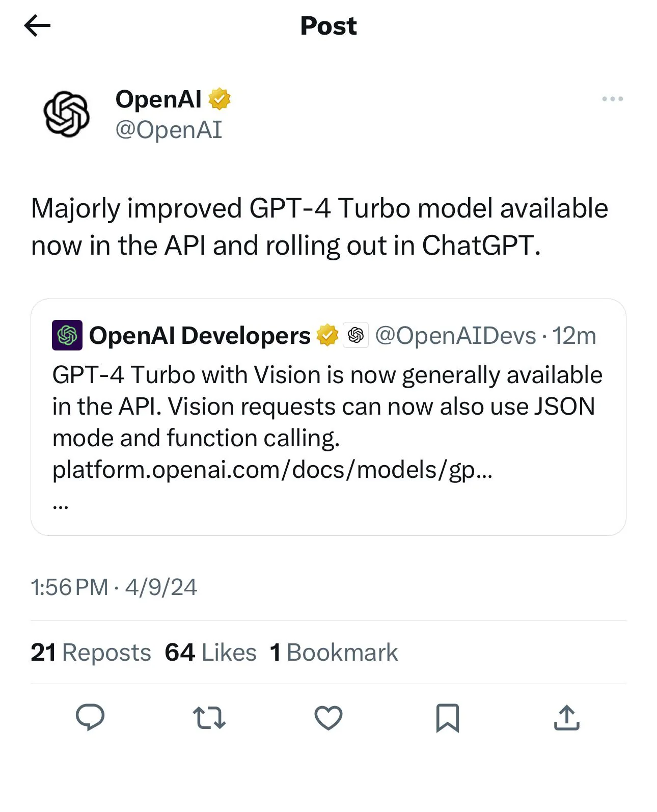The height and width of the screenshot is (812, 657).
Task: Bookmark this post with bookmark icon
Action: tap(448, 718)
